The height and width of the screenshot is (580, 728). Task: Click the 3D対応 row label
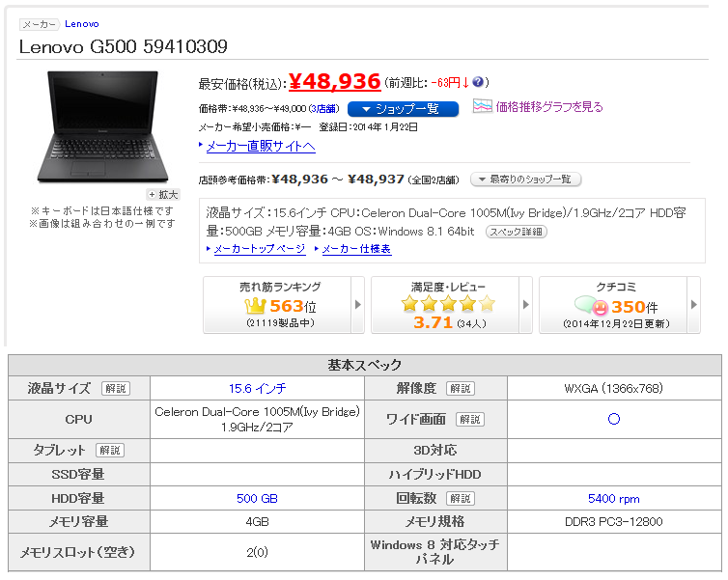point(435,450)
